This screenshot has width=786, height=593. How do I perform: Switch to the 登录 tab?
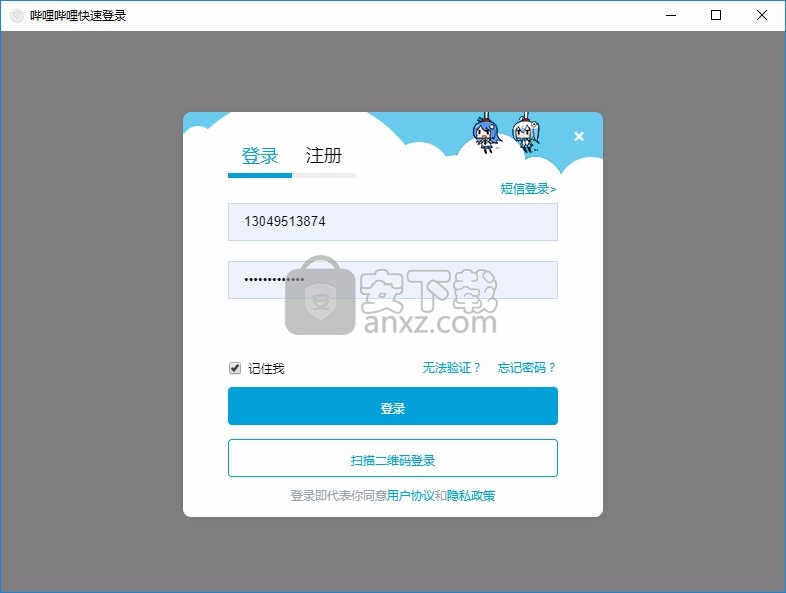pyautogui.click(x=260, y=156)
